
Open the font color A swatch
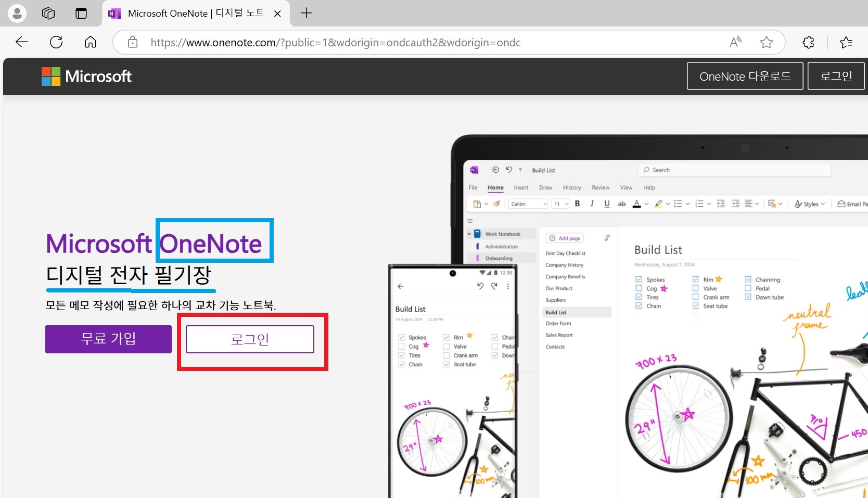636,204
